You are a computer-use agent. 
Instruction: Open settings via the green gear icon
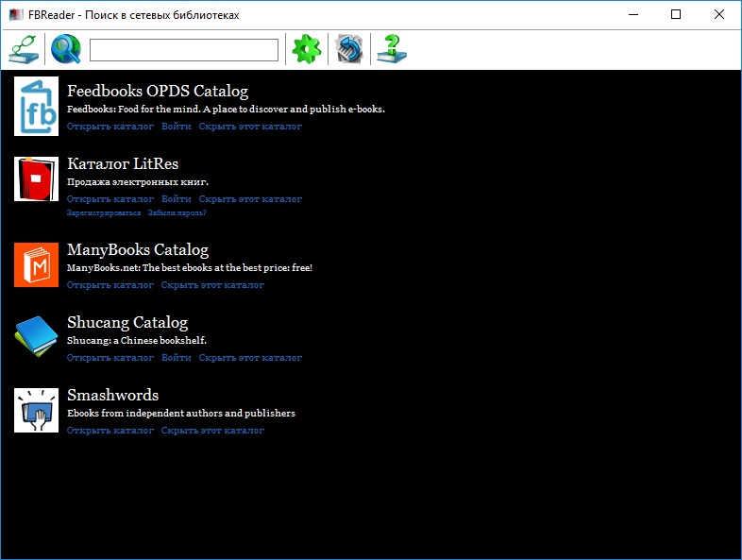[307, 49]
